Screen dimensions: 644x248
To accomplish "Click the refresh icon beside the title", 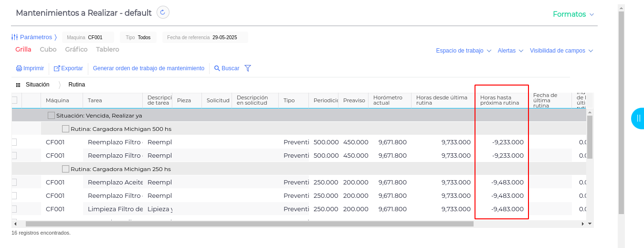I will pyautogui.click(x=163, y=12).
